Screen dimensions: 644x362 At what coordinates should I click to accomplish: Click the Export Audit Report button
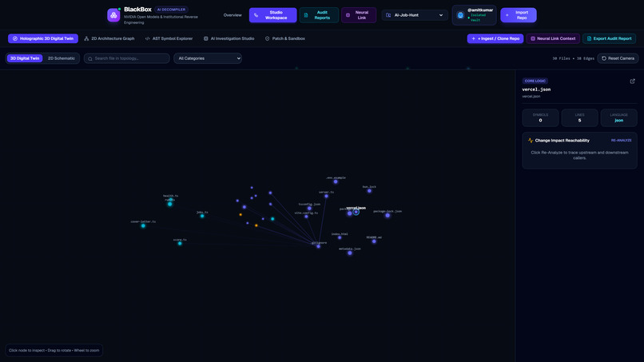pos(609,38)
